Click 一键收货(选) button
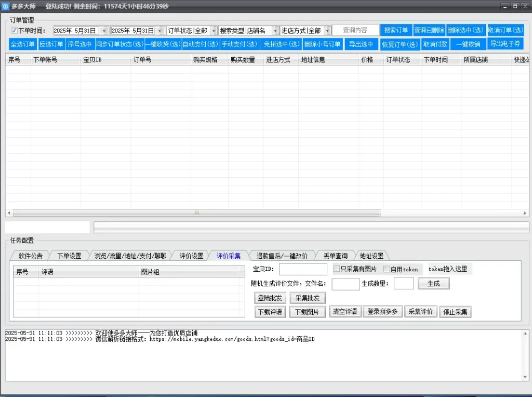Screen dimensions: 532x397 (163, 44)
